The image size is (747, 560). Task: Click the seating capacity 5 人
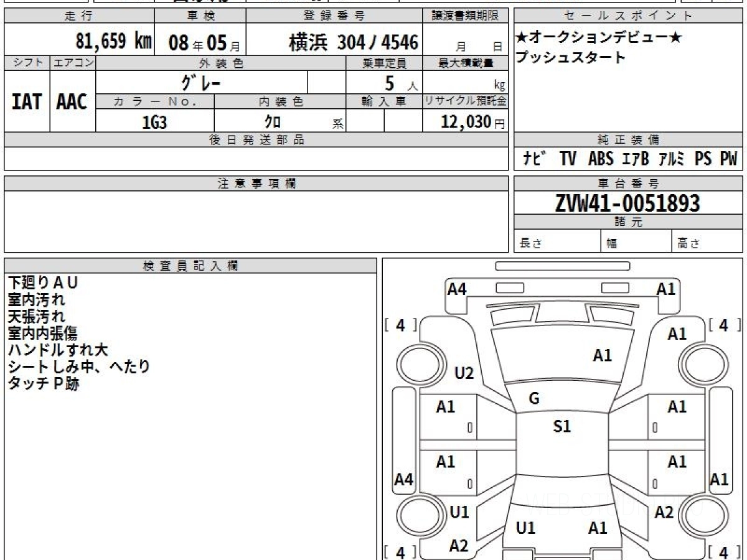[401, 82]
